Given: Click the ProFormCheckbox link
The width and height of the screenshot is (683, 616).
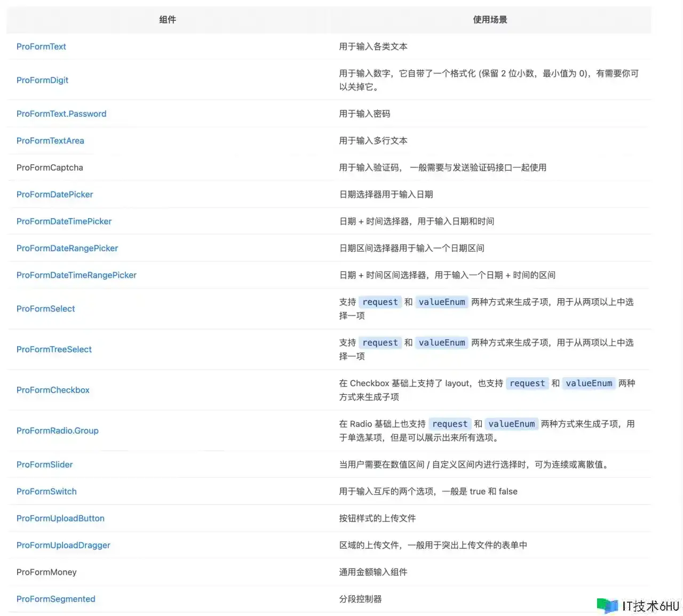Looking at the screenshot, I should (53, 390).
